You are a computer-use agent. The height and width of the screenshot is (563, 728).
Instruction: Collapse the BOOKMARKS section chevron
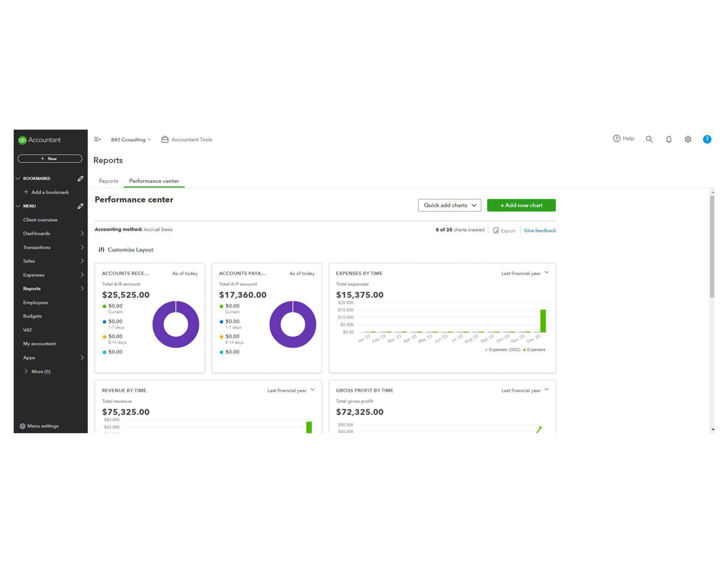click(x=18, y=178)
